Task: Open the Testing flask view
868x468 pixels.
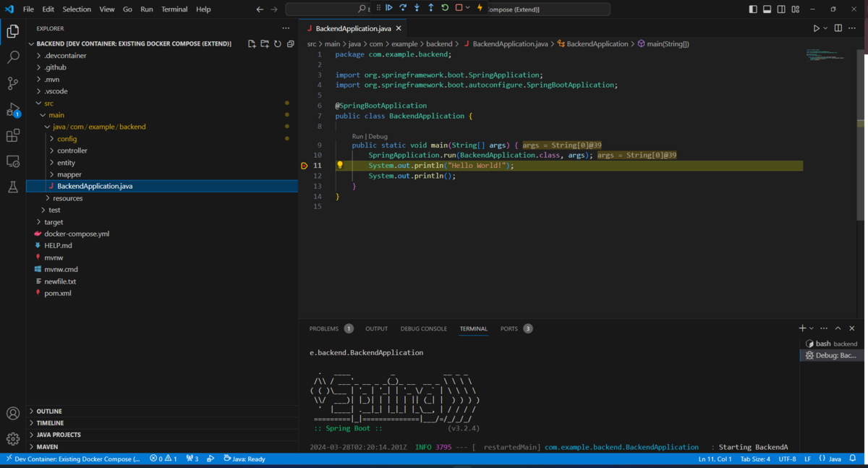Action: (13, 187)
